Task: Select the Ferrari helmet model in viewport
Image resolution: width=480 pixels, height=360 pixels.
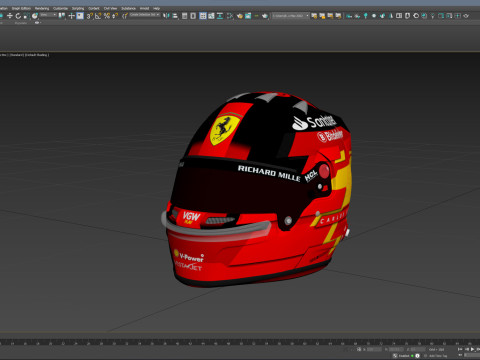Action: [x=257, y=190]
